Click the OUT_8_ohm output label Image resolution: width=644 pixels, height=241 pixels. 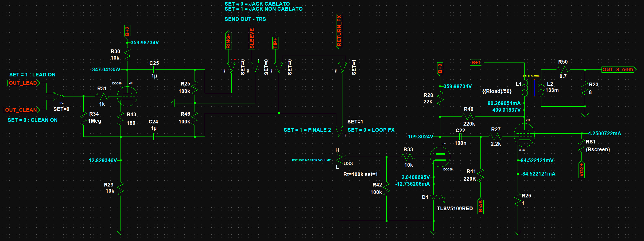click(x=618, y=70)
